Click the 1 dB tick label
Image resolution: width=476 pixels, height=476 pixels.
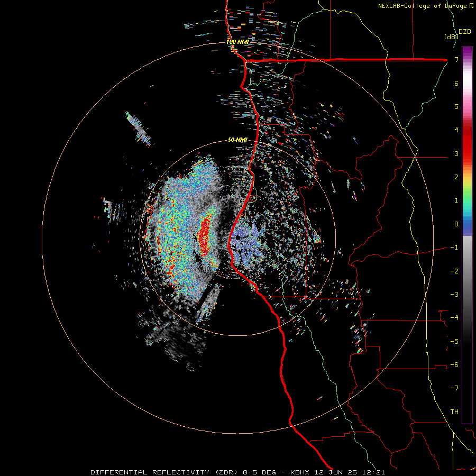(x=456, y=200)
